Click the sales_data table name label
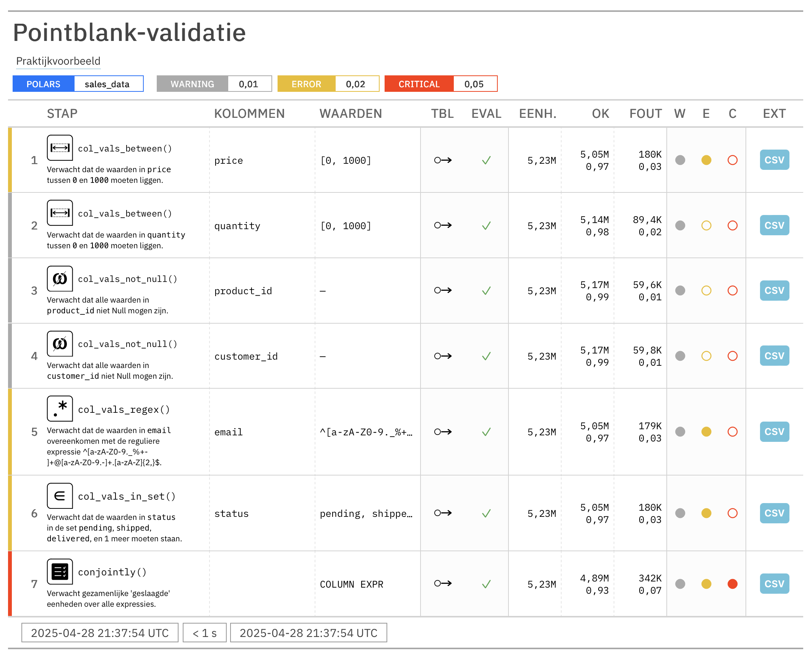812x658 pixels. [x=107, y=84]
